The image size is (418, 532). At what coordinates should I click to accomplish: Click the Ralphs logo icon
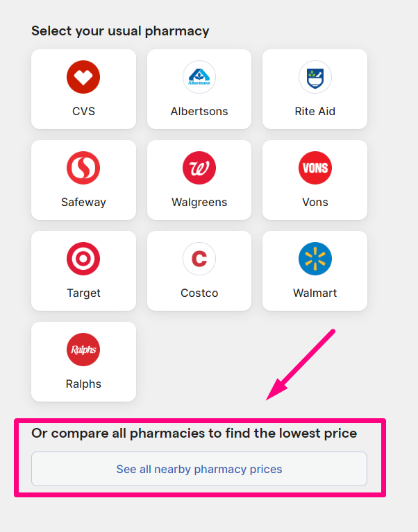tap(83, 350)
